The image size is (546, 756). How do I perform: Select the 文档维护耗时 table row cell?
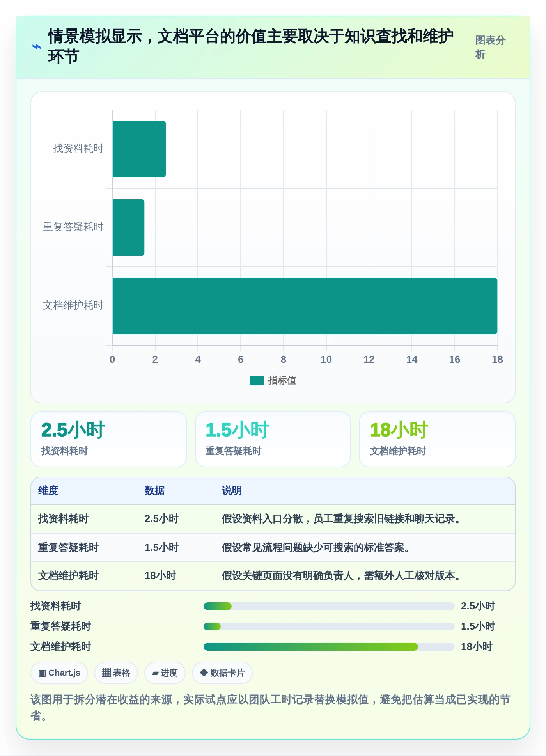click(x=69, y=576)
